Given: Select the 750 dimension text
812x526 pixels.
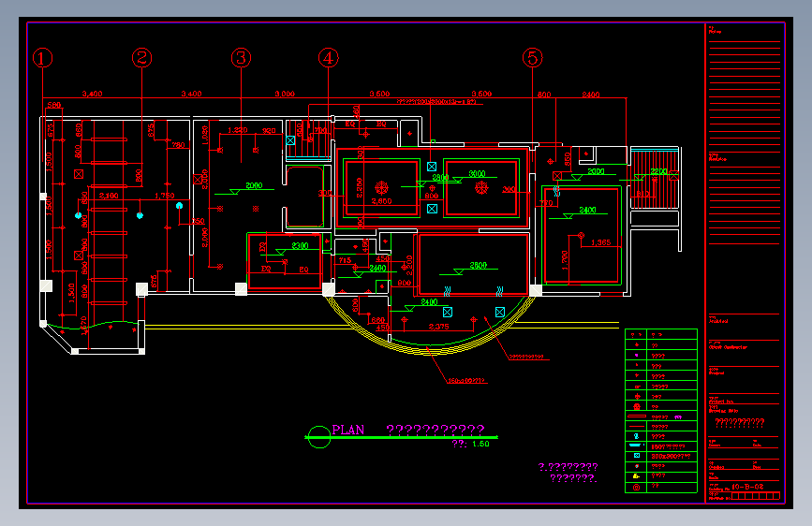Looking at the screenshot, I should click(x=198, y=221).
